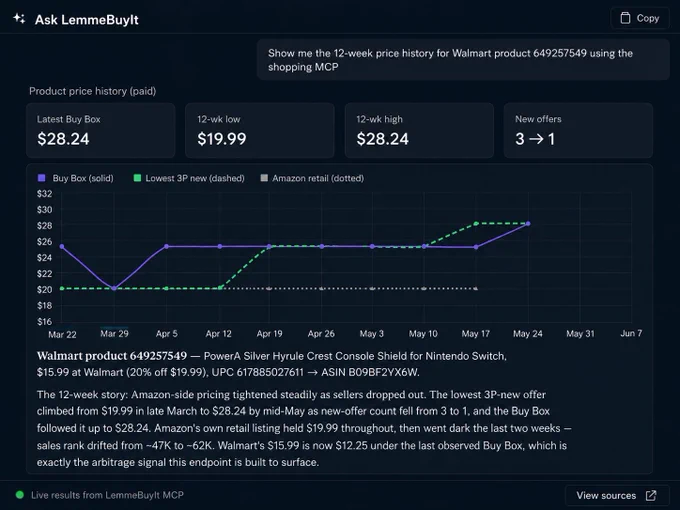
Task: Click the 12-wk high $28.24 card
Action: 419,131
